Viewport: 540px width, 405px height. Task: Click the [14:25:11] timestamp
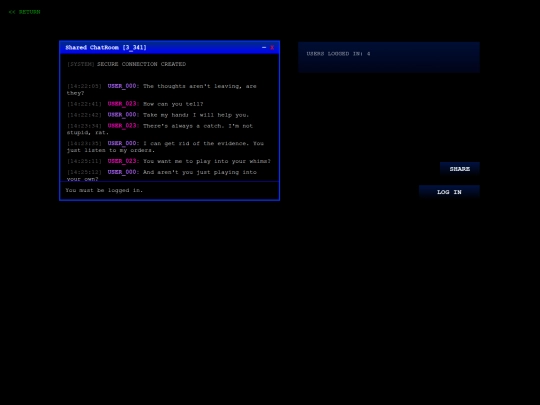[x=84, y=161]
